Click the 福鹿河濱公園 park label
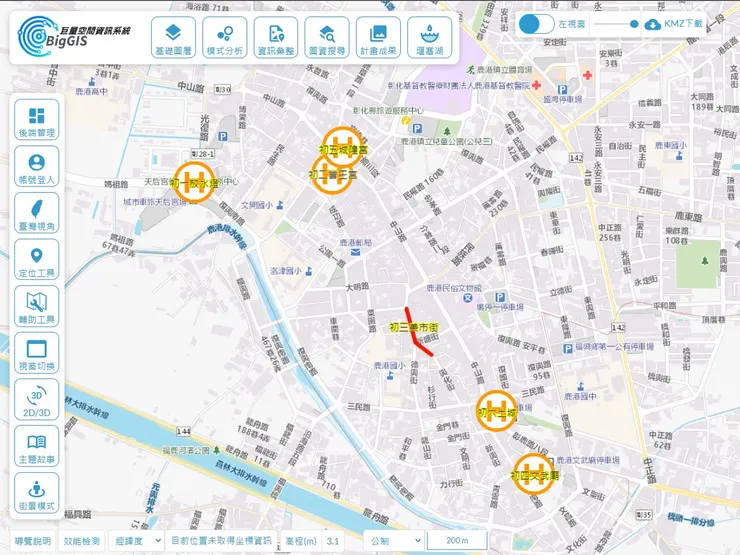 pos(186,450)
